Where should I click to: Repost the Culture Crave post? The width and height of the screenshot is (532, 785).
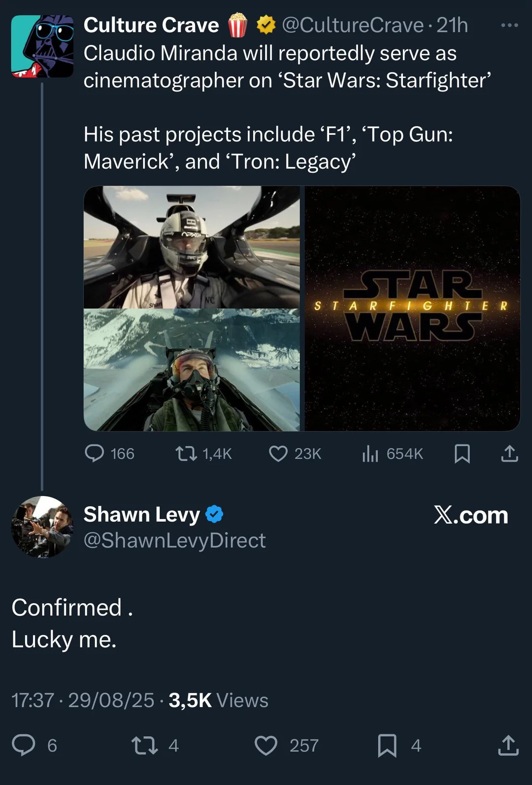point(186,453)
